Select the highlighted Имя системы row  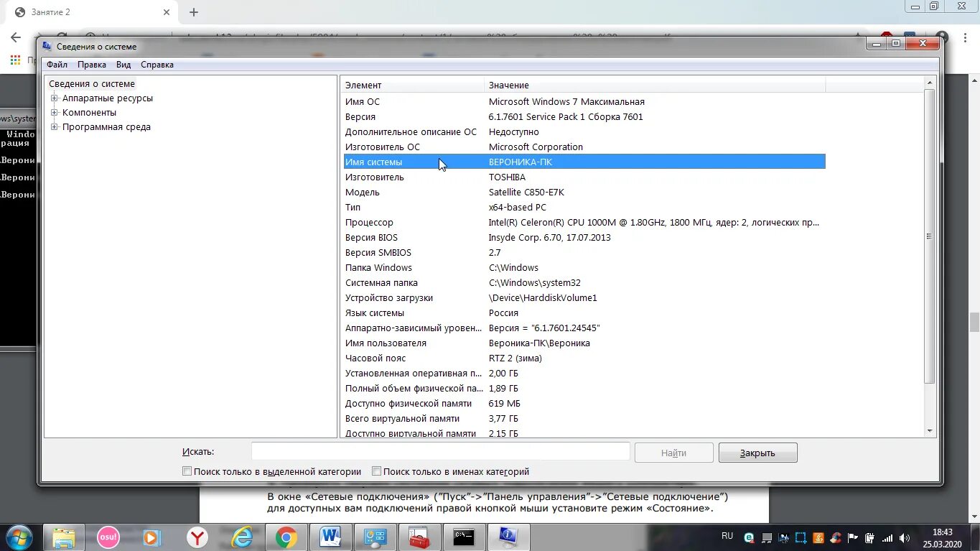coord(584,162)
